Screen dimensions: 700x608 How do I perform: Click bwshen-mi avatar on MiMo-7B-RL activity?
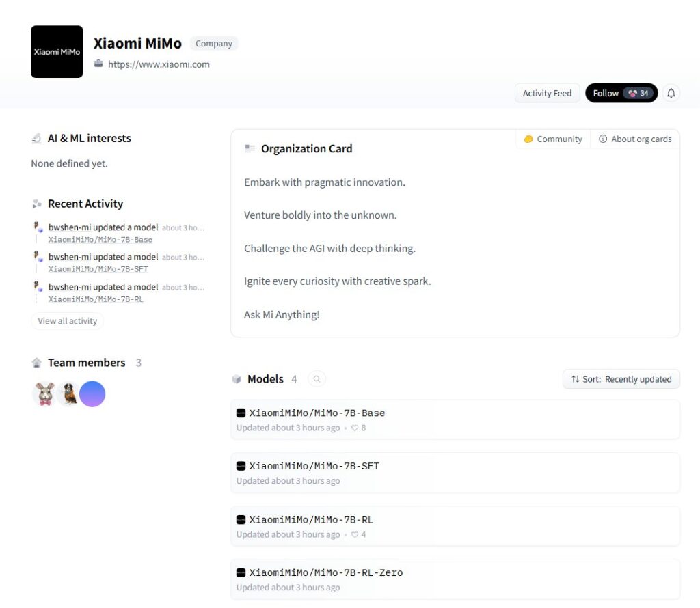tap(38, 286)
